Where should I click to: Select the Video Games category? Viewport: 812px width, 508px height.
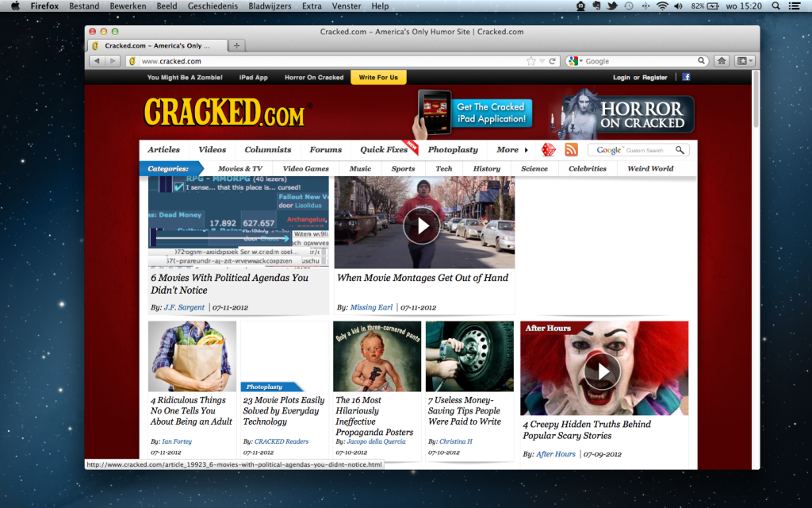[305, 168]
